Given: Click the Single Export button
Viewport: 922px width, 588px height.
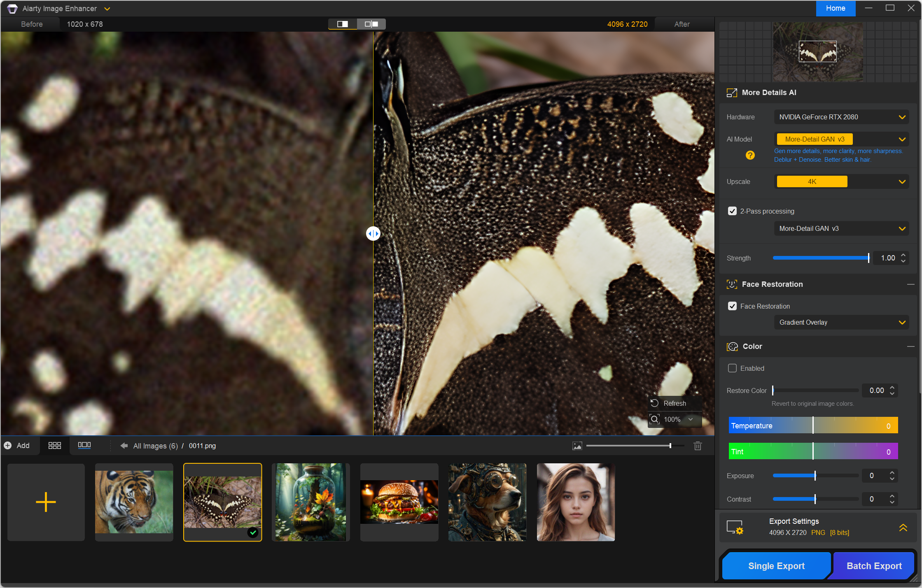Looking at the screenshot, I should click(x=776, y=566).
